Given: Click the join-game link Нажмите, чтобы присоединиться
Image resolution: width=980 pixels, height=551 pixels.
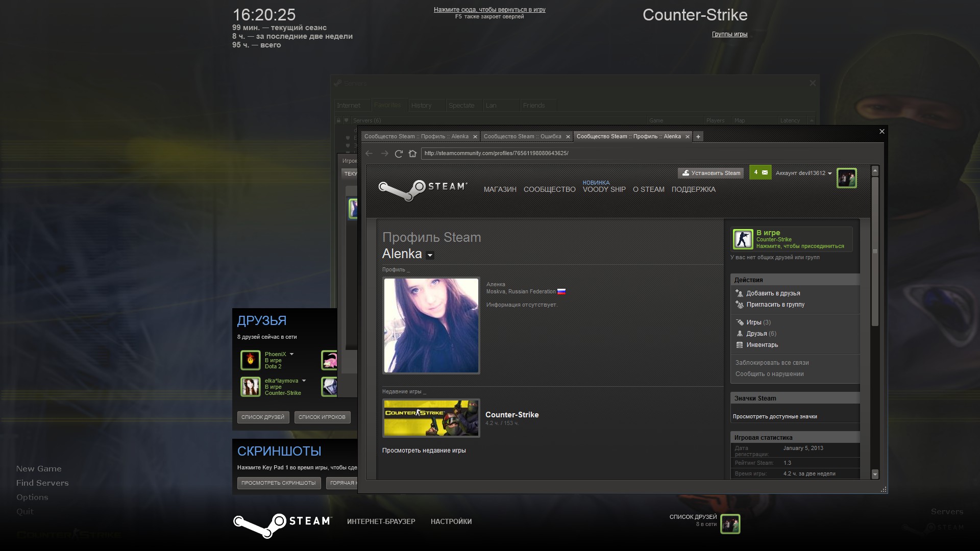Looking at the screenshot, I should [800, 246].
